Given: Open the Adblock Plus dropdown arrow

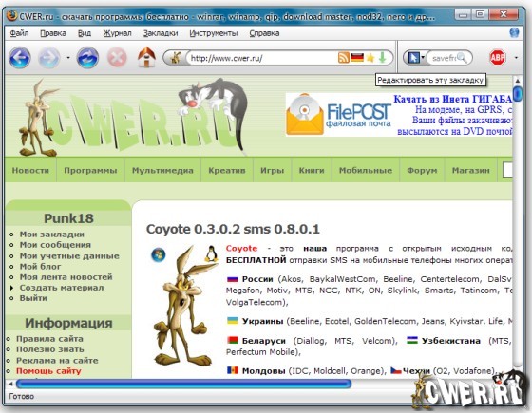Looking at the screenshot, I should click(x=516, y=58).
